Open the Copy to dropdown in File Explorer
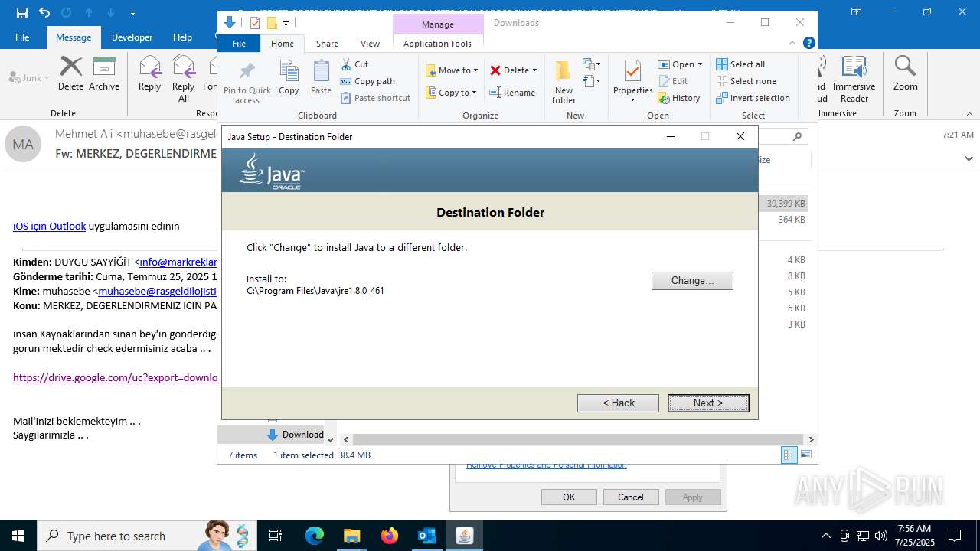Viewport: 980px width, 551px height. [452, 93]
